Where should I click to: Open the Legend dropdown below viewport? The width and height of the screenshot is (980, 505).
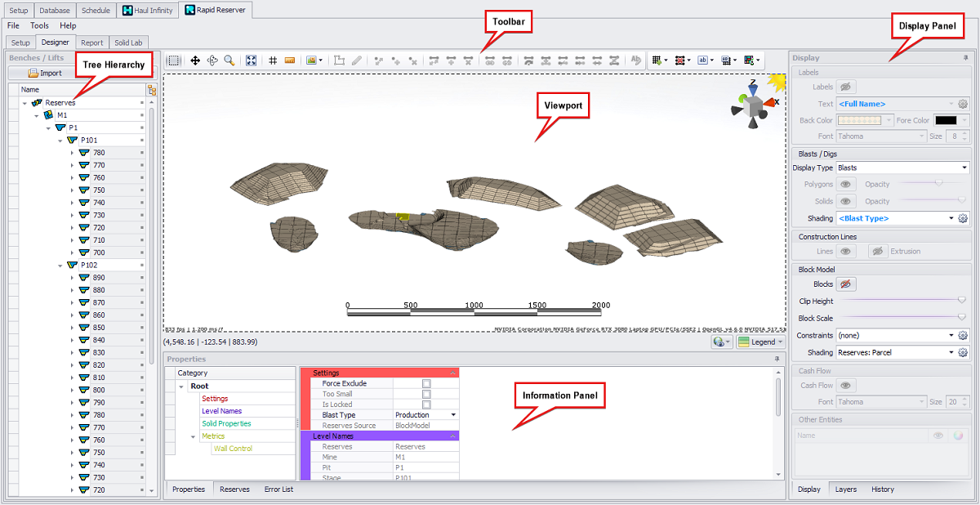760,342
